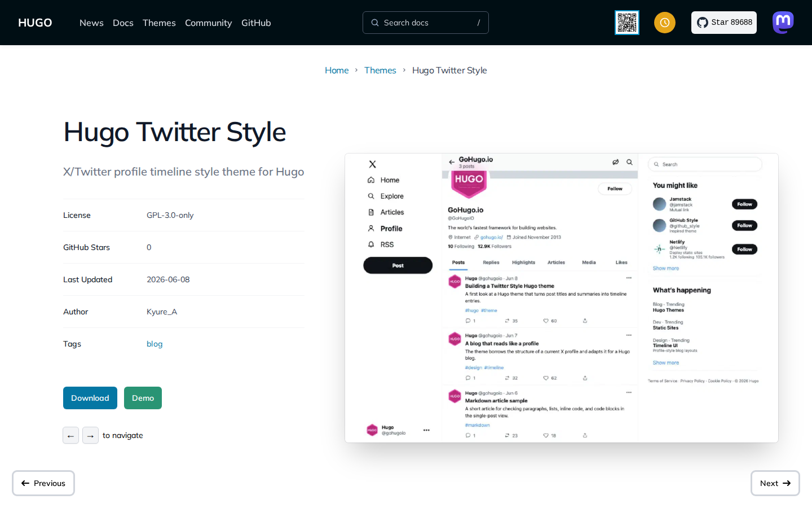Click the HUGO logo in header

35,23
